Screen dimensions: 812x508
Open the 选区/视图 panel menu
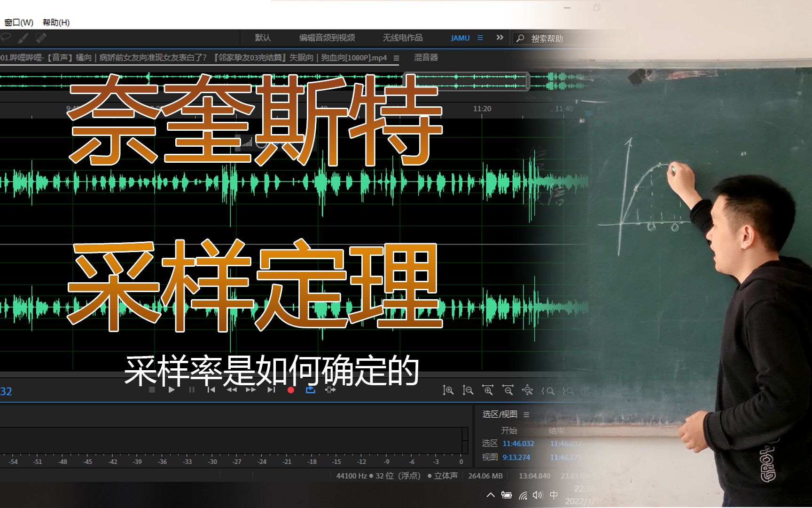(526, 414)
